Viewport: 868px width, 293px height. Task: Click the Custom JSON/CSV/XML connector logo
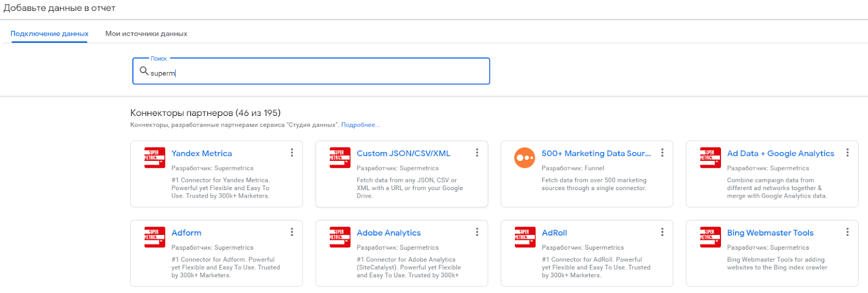click(x=340, y=158)
